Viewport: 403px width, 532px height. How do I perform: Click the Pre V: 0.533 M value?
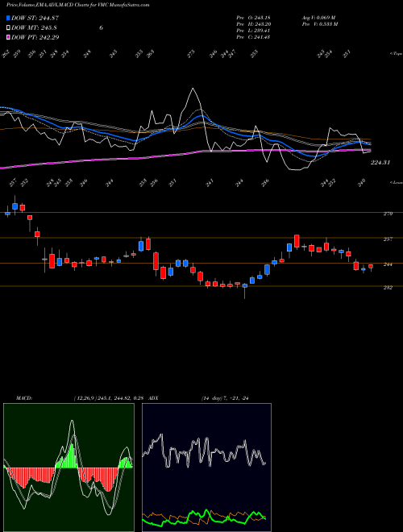click(319, 24)
